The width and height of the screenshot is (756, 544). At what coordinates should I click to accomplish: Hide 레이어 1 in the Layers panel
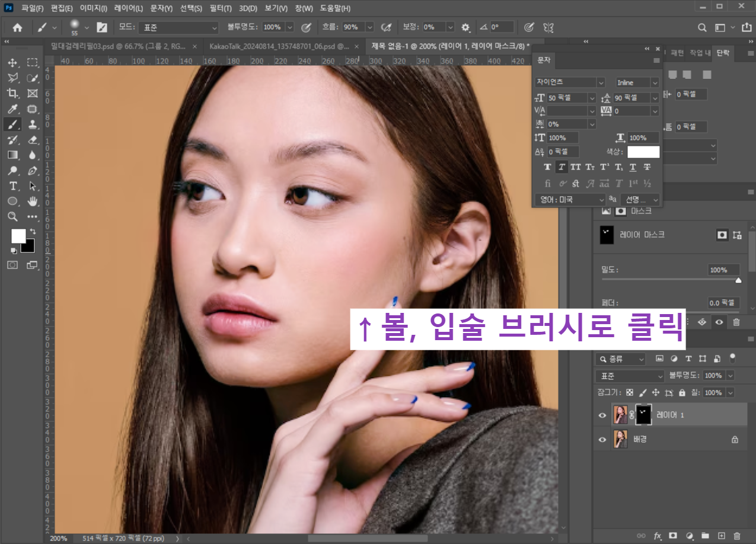[x=602, y=414]
